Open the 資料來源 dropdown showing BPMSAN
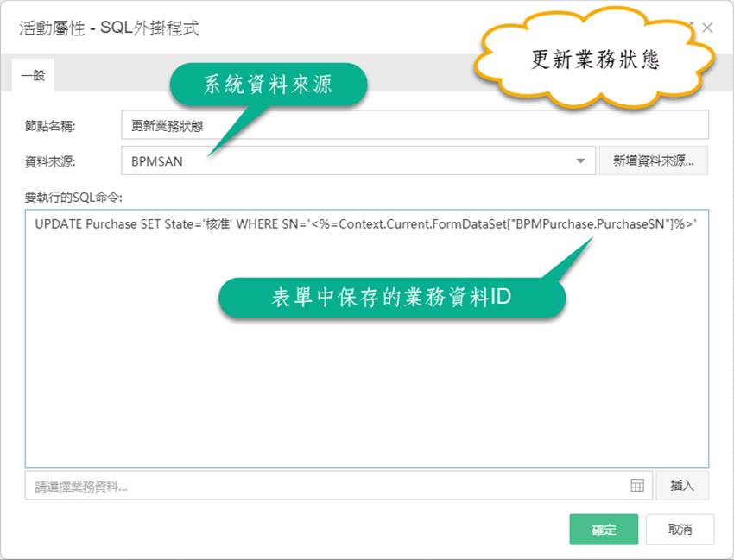The width and height of the screenshot is (734, 560). tap(358, 160)
